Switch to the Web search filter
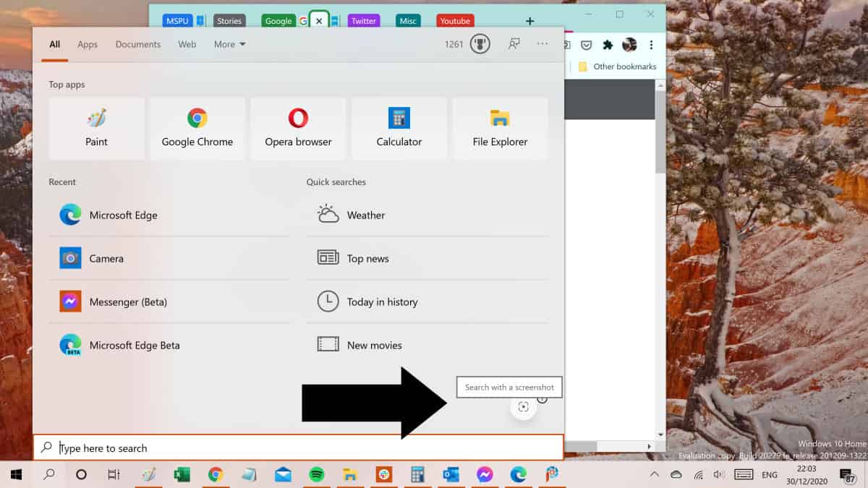 (187, 44)
